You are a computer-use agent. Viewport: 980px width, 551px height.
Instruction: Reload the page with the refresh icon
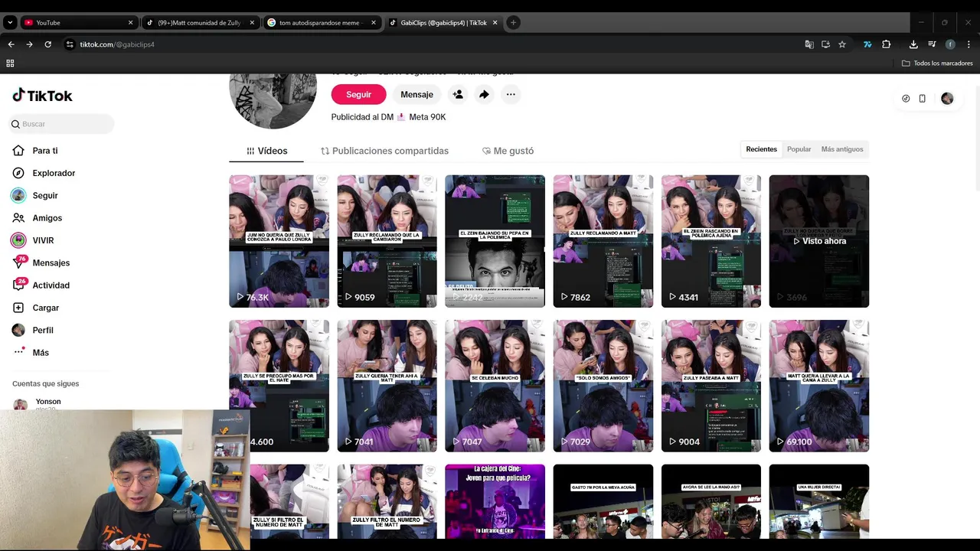[x=47, y=44]
